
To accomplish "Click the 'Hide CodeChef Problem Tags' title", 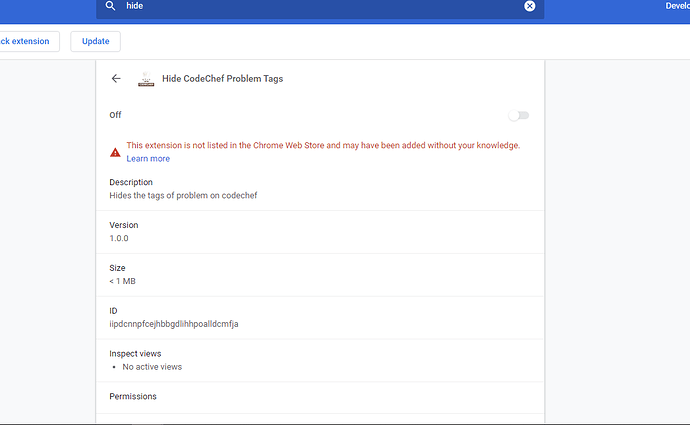I will 223,79.
